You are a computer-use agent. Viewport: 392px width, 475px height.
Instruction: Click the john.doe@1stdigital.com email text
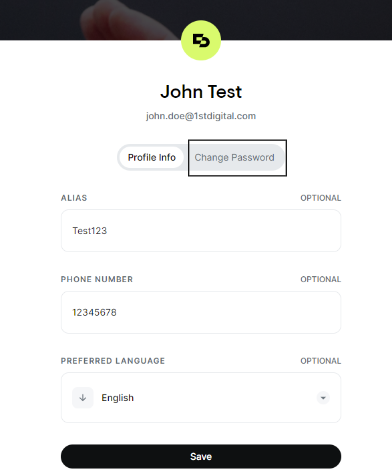tap(201, 116)
